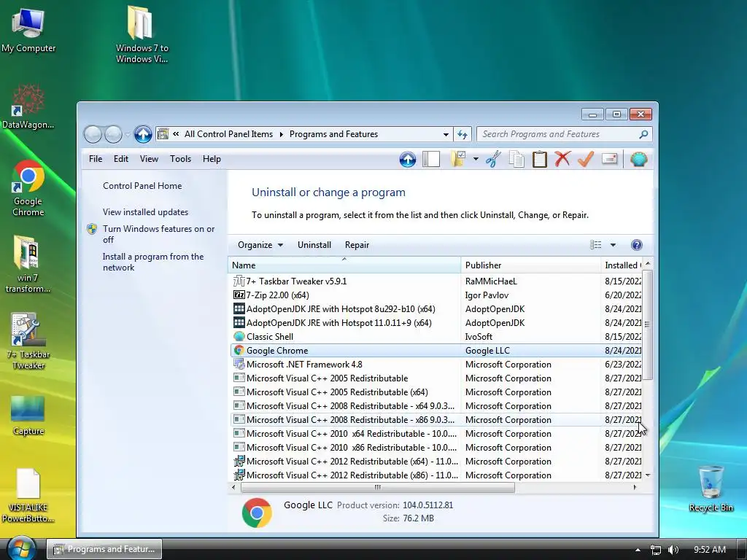Open Classic Shell settings shell icon
747x560 pixels.
pos(639,159)
